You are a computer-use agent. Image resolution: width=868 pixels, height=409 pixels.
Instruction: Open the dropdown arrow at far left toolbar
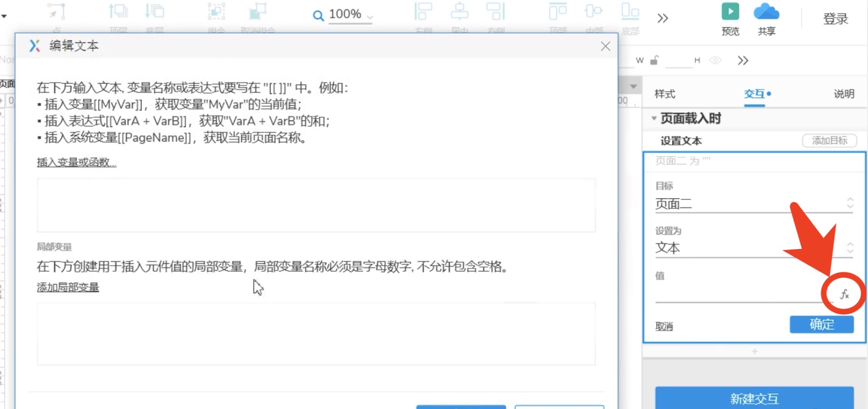click(x=4, y=17)
